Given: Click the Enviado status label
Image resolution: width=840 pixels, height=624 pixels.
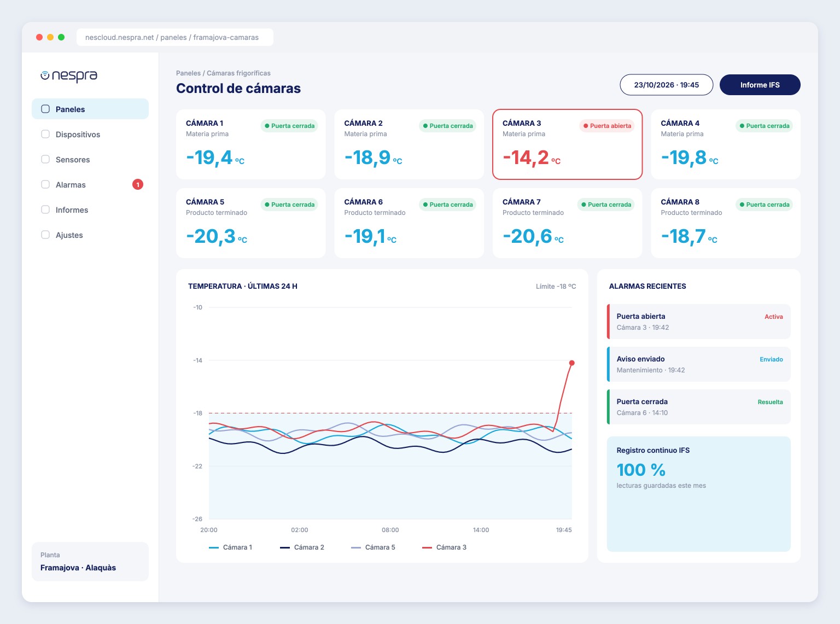Looking at the screenshot, I should (771, 359).
